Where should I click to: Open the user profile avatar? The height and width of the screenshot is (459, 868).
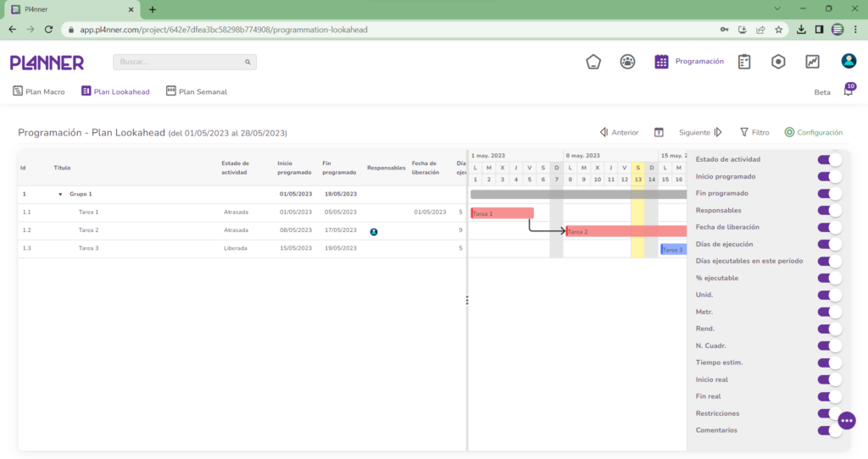coord(849,61)
